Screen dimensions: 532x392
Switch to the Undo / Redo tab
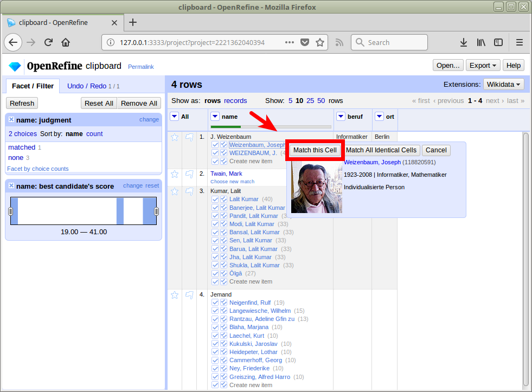(x=87, y=86)
